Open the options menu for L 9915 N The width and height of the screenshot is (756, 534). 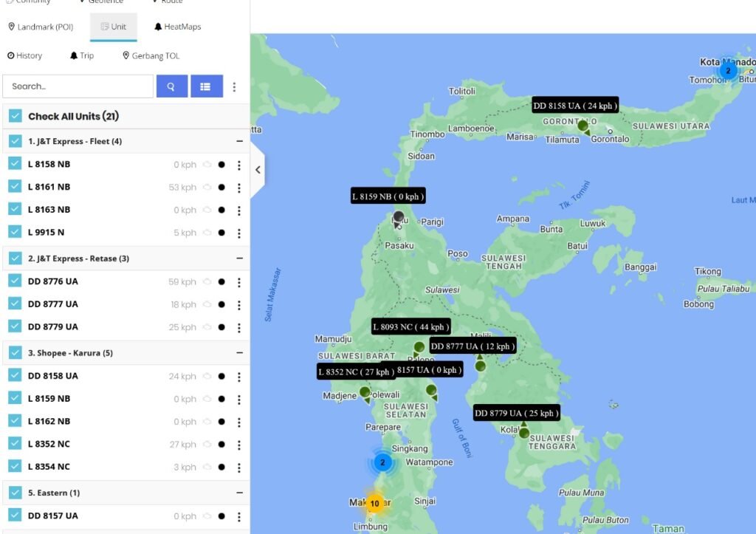(x=239, y=233)
